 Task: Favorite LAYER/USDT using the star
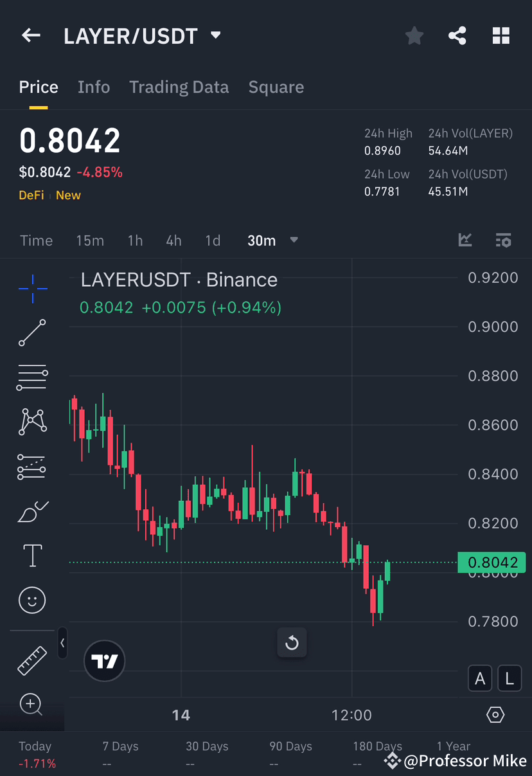[x=414, y=35]
